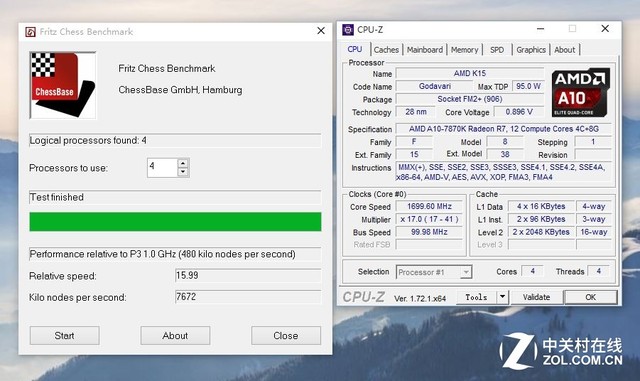Click the Ver. 1.72.1.x64 version text

(420, 299)
